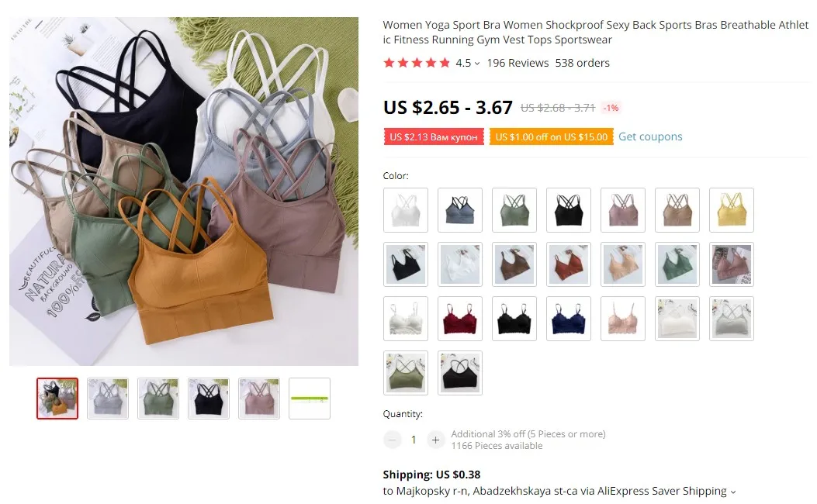Select the yellow cross-back bra color
The height and width of the screenshot is (504, 817).
pyautogui.click(x=732, y=210)
